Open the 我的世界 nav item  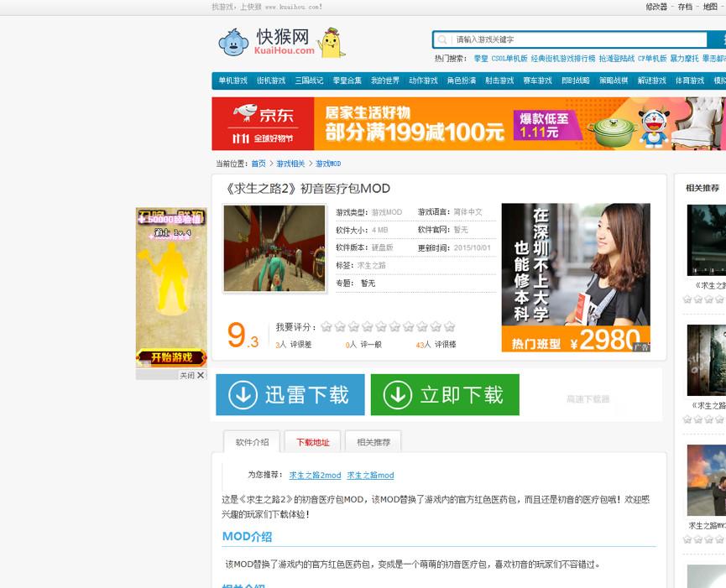(385, 81)
